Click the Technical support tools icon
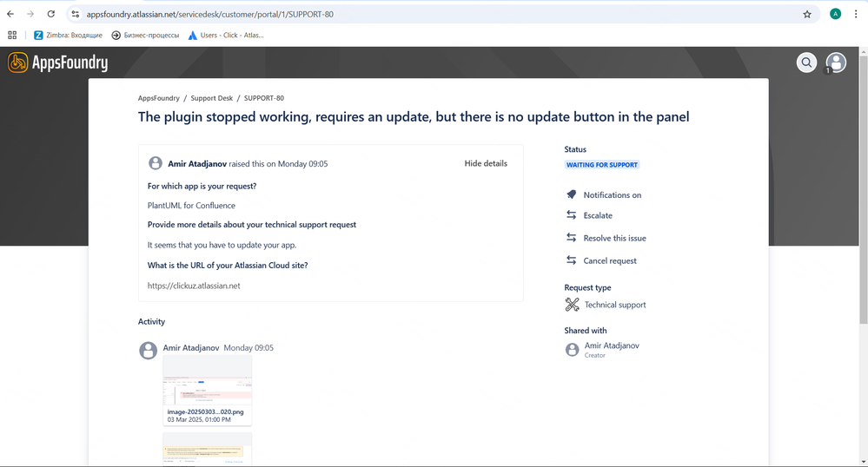 (x=572, y=305)
